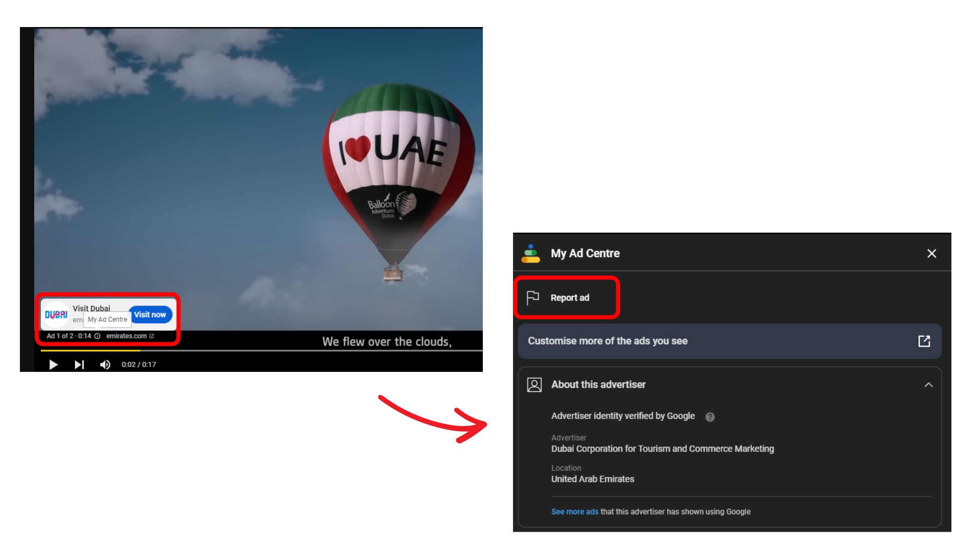Screen dimensions: 980x551
Task: Open emirates.com external link
Action: (x=130, y=336)
